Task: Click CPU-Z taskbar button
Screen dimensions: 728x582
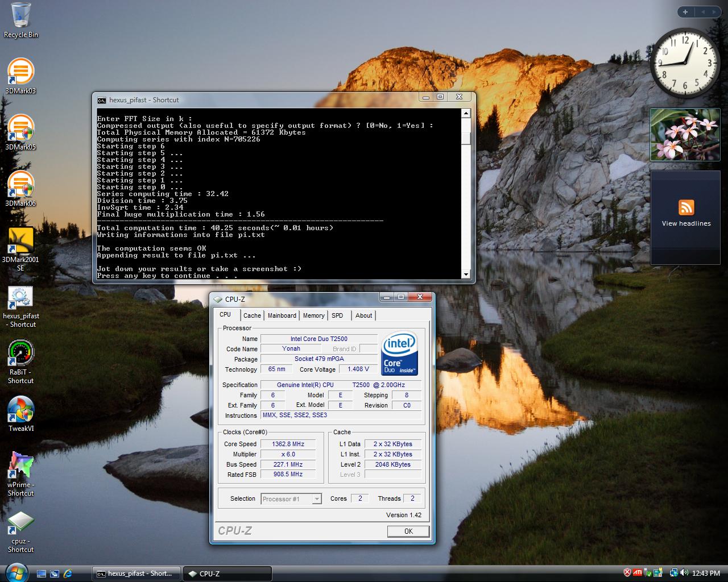Action: (x=227, y=573)
